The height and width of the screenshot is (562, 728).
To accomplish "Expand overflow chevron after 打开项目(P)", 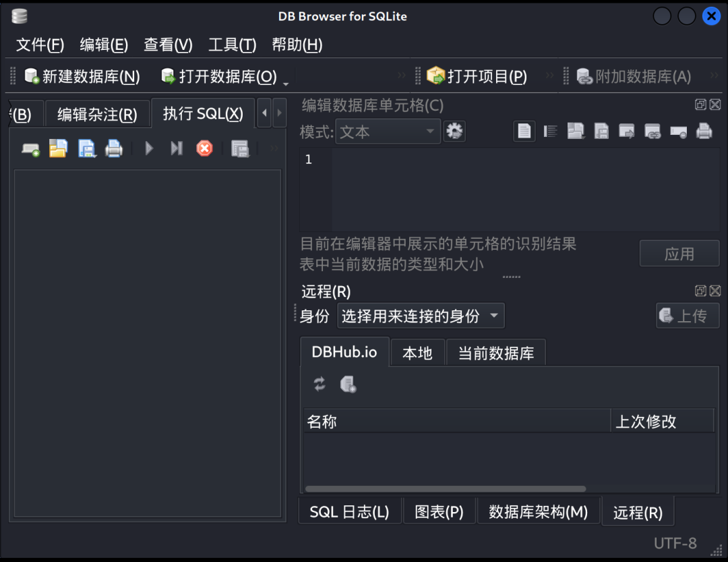I will coord(550,76).
